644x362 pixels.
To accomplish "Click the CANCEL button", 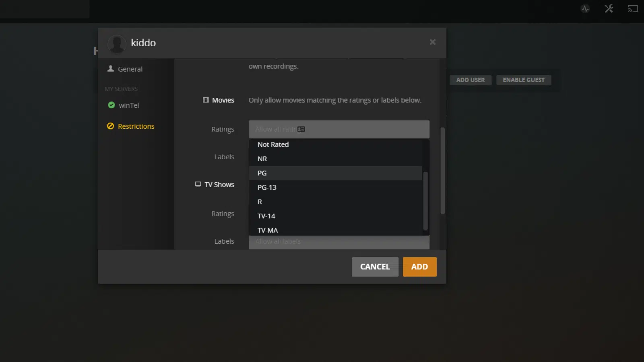I will click(x=375, y=267).
